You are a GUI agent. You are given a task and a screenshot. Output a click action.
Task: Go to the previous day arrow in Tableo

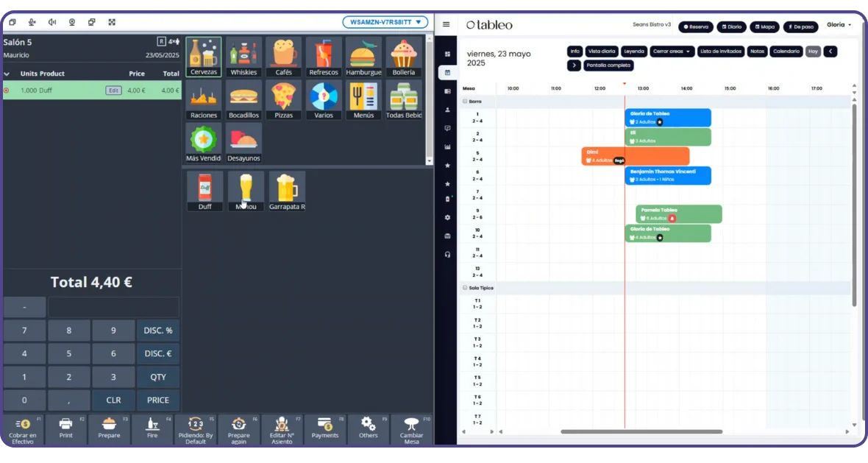click(830, 52)
